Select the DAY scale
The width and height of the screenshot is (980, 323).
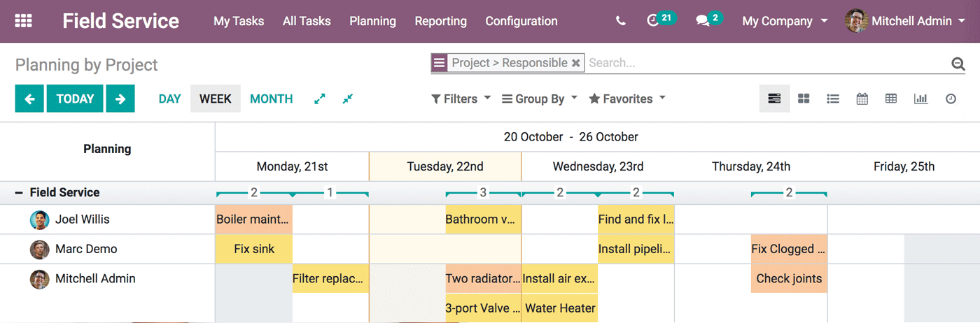169,99
